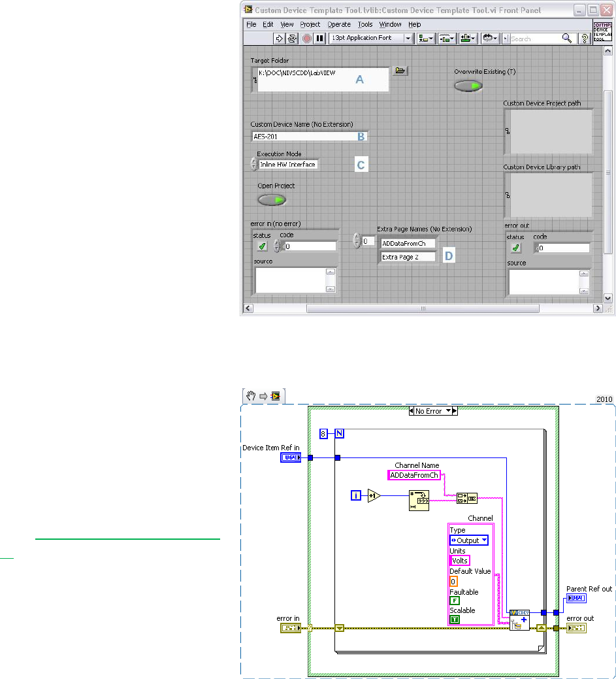Open the Project menu
The height and width of the screenshot is (679, 616).
tap(310, 24)
